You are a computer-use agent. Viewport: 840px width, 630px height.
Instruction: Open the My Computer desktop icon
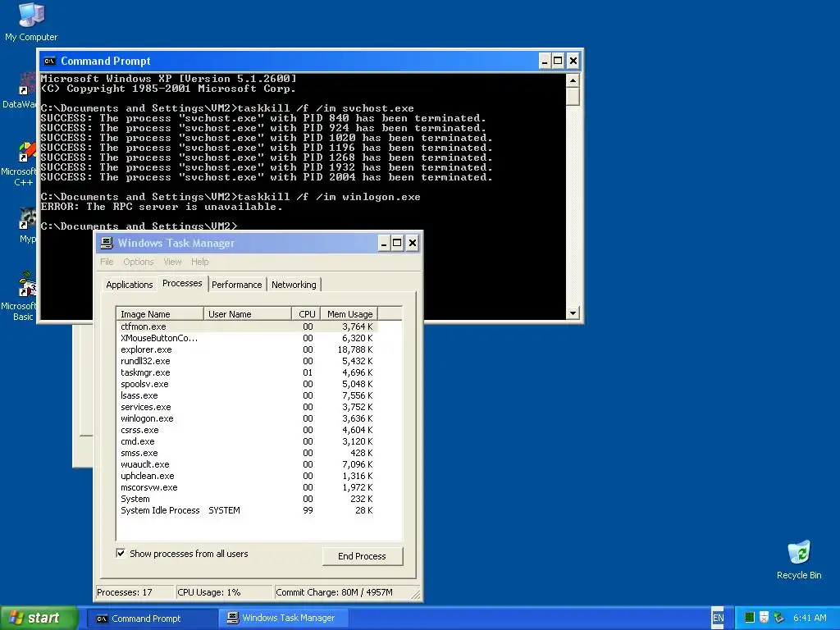point(31,21)
